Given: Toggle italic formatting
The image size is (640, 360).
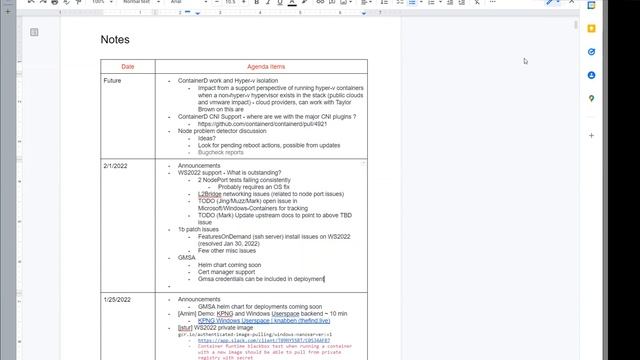Looking at the screenshot, I should click(x=268, y=2).
